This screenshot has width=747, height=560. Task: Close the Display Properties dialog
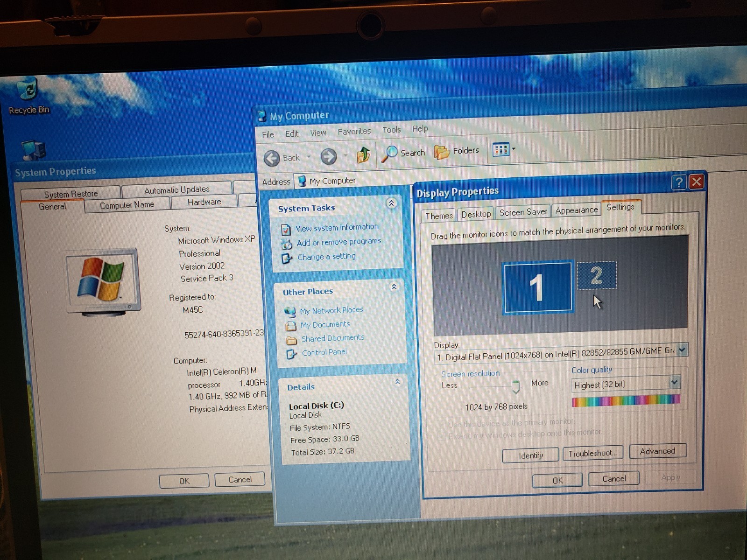pyautogui.click(x=696, y=182)
